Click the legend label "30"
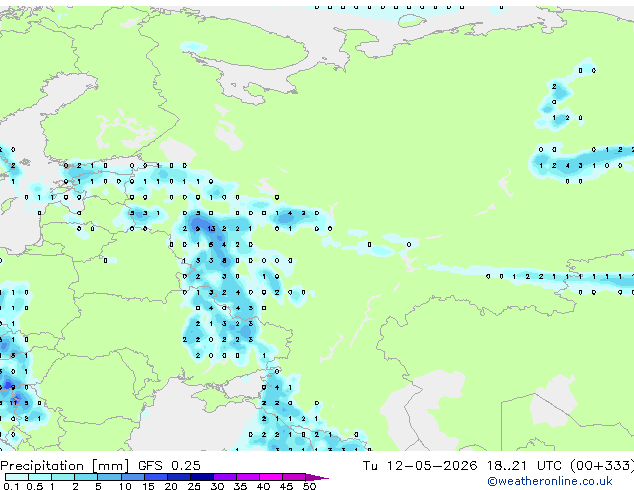634x490 pixels. point(217,486)
